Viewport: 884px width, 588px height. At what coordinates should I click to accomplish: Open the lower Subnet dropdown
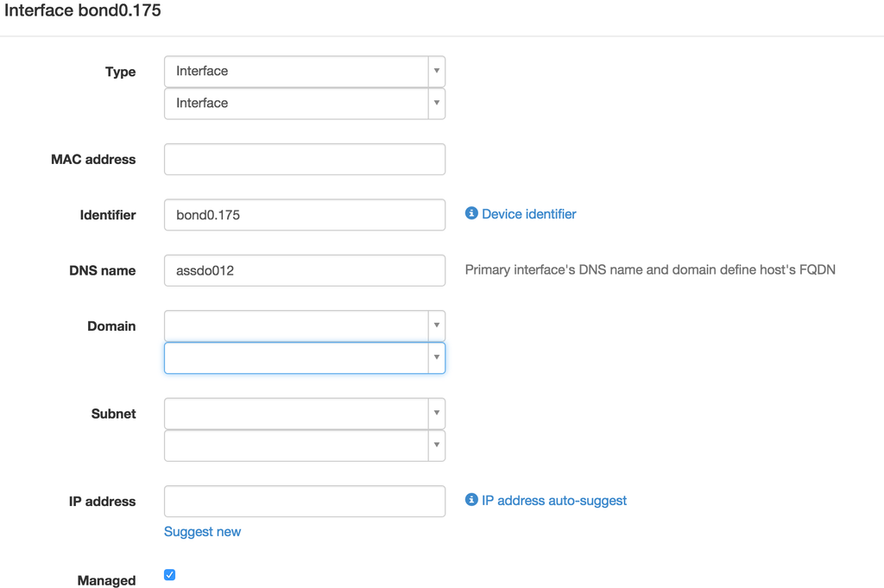pyautogui.click(x=305, y=446)
